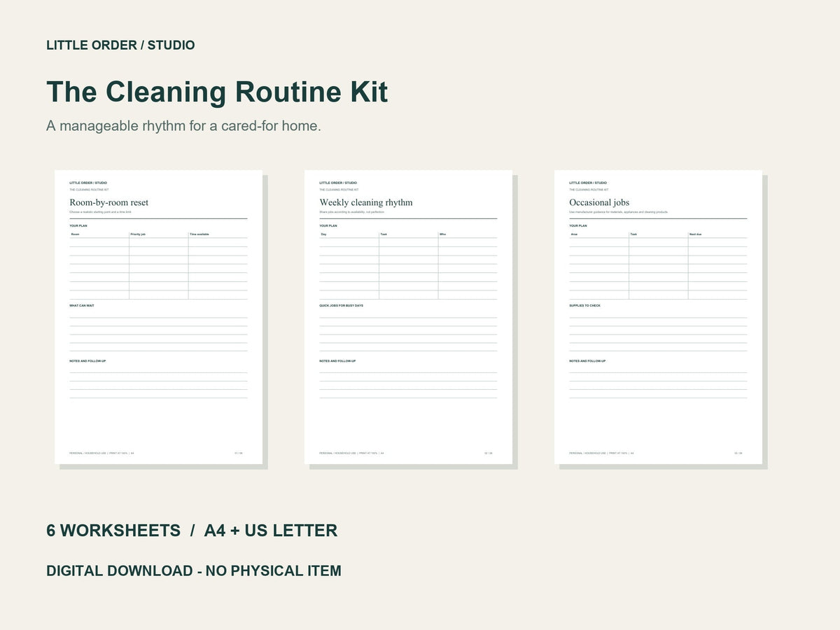The image size is (840, 630).
Task: Open the 'Weekly cleaning rhythm' worksheet preview
Action: [408, 317]
